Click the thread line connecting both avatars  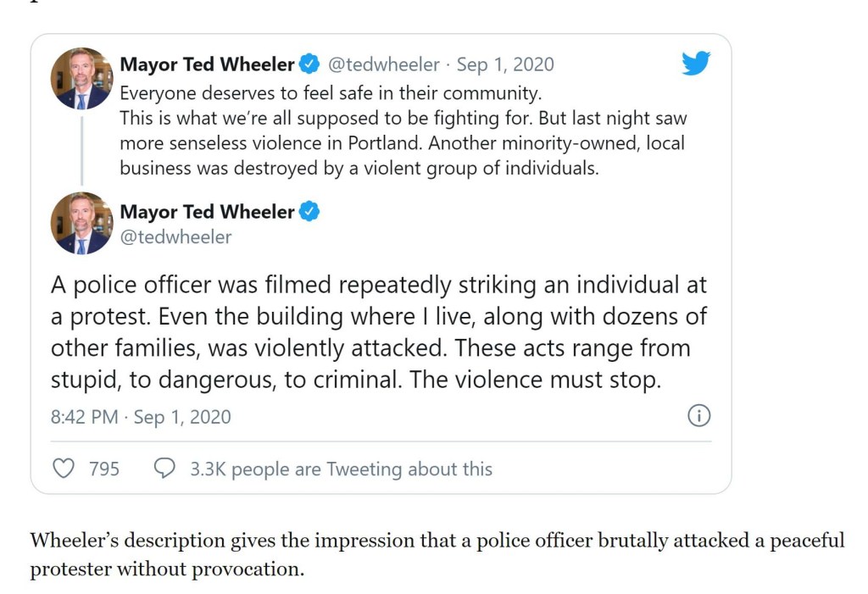pos(82,151)
